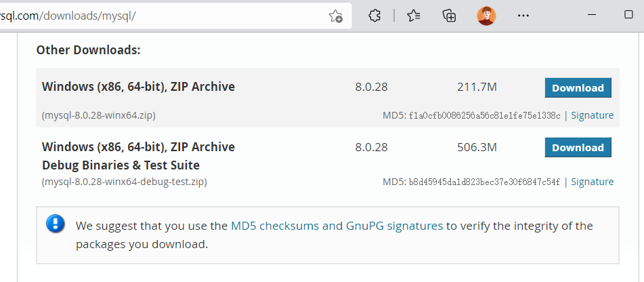Open Settings and more ellipsis menu

tap(523, 16)
